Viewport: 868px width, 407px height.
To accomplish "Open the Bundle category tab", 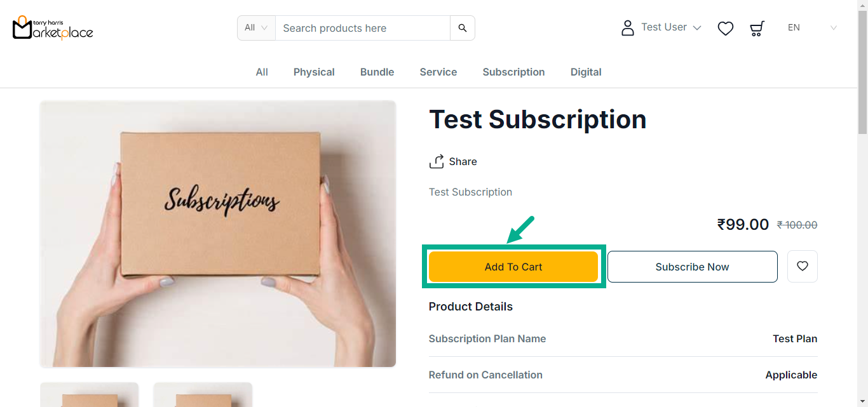I will (x=377, y=72).
